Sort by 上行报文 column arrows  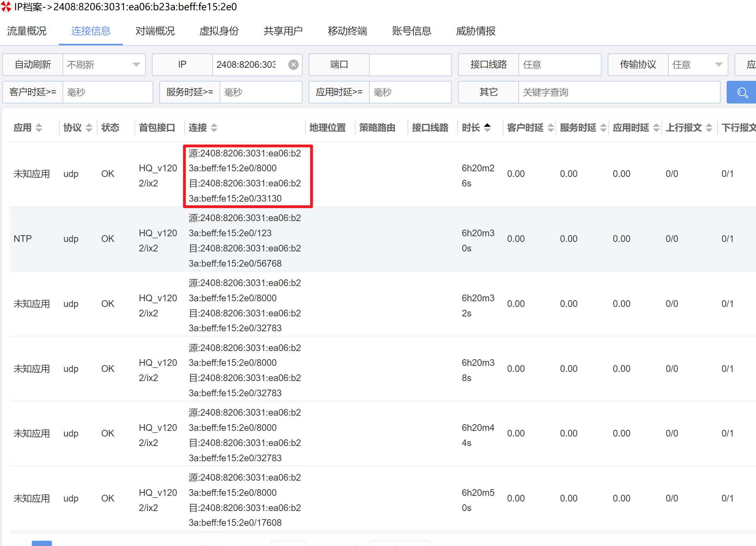[x=709, y=128]
